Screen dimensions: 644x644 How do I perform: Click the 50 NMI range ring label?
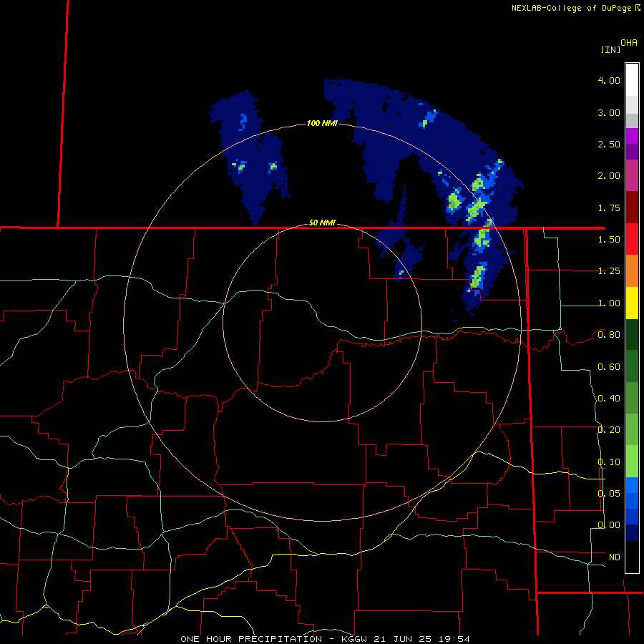(322, 223)
